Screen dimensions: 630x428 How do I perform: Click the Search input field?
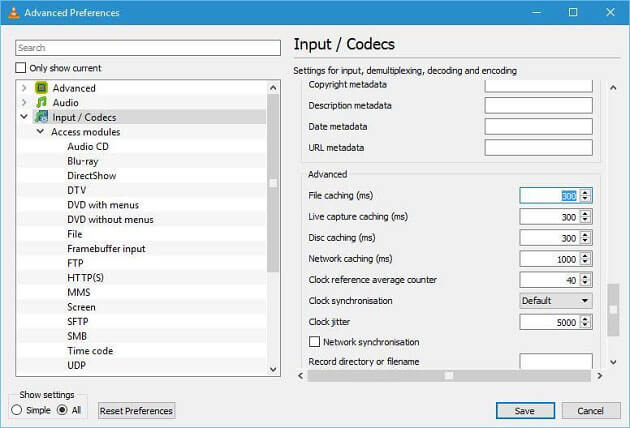(x=148, y=48)
